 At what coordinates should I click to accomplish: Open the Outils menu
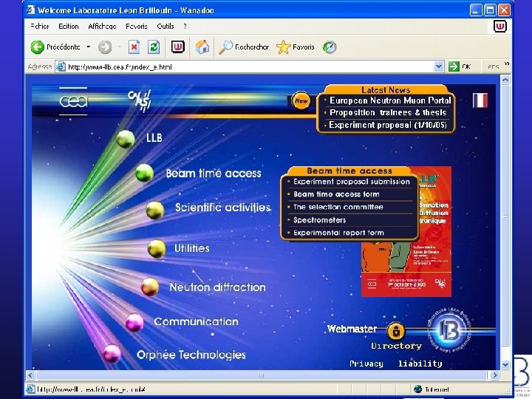tap(166, 26)
